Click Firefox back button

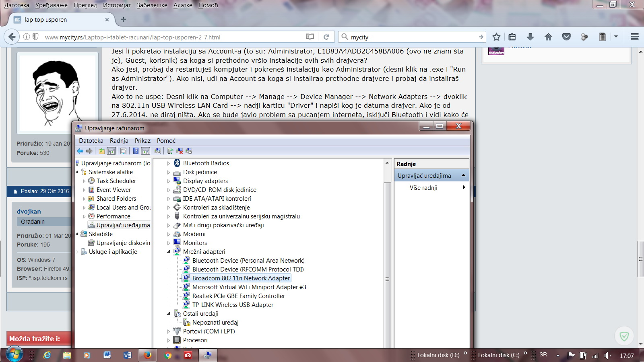click(x=12, y=37)
